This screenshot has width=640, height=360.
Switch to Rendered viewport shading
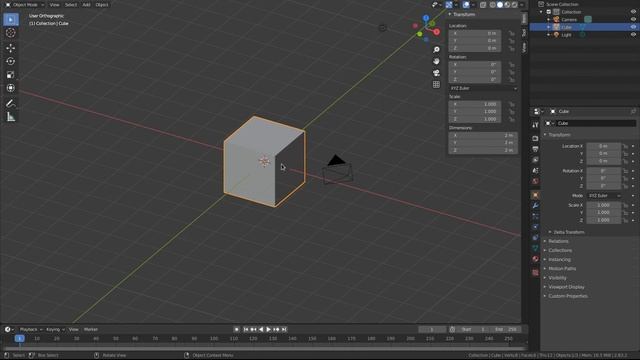[x=515, y=5]
